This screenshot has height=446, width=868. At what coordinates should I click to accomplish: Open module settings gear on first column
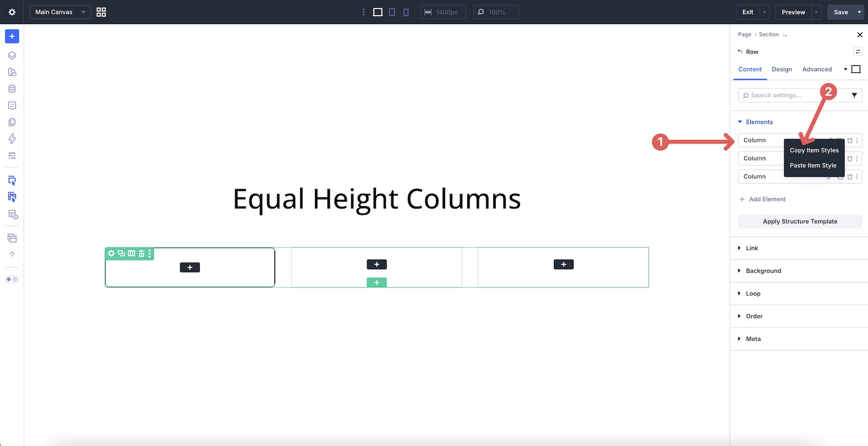pos(111,253)
